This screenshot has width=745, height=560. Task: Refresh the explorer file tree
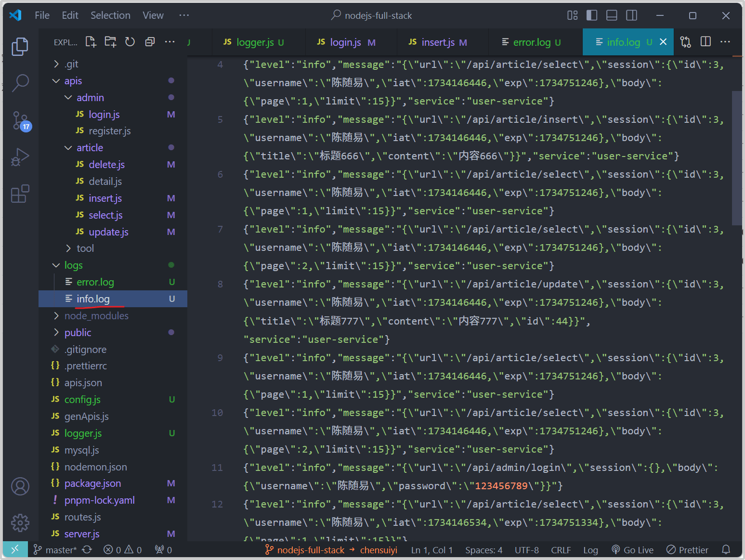130,42
